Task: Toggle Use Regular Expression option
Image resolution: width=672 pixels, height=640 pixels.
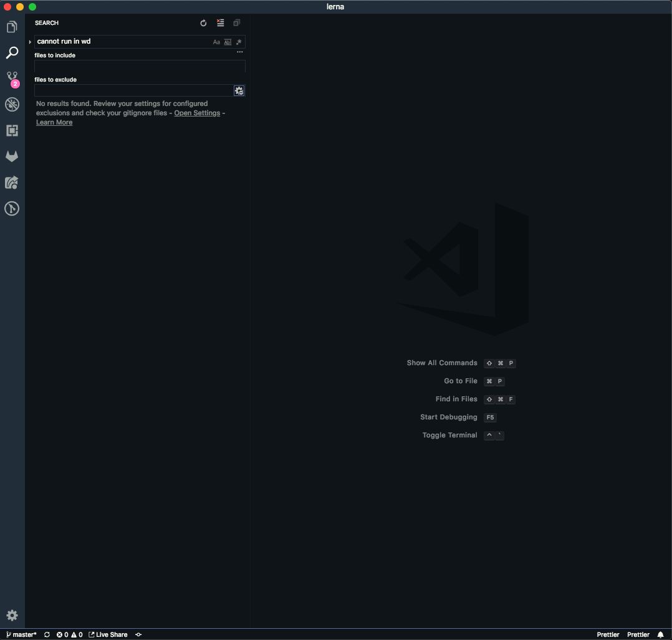Action: (x=239, y=42)
